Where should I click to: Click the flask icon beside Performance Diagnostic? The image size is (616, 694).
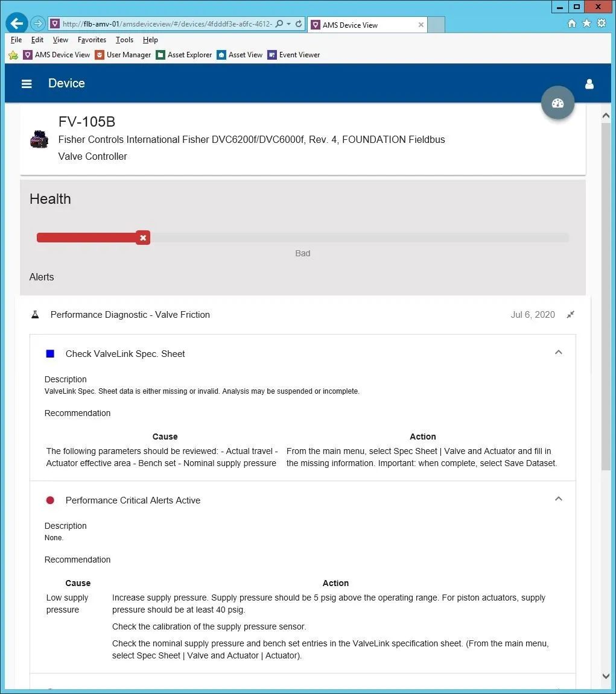(x=35, y=315)
